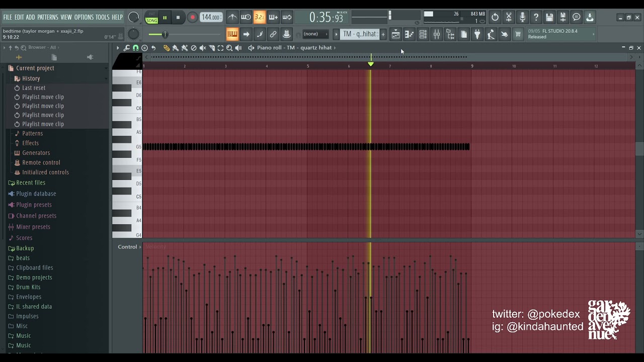Click the one-click audio recording microphone icon
Screen dimensions: 644x362
(522, 18)
